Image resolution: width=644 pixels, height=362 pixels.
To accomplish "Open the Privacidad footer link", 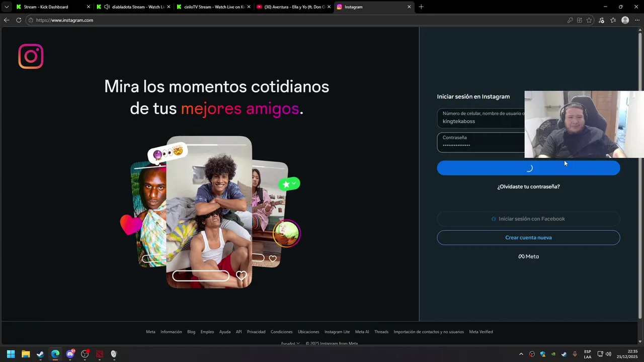I will click(256, 332).
